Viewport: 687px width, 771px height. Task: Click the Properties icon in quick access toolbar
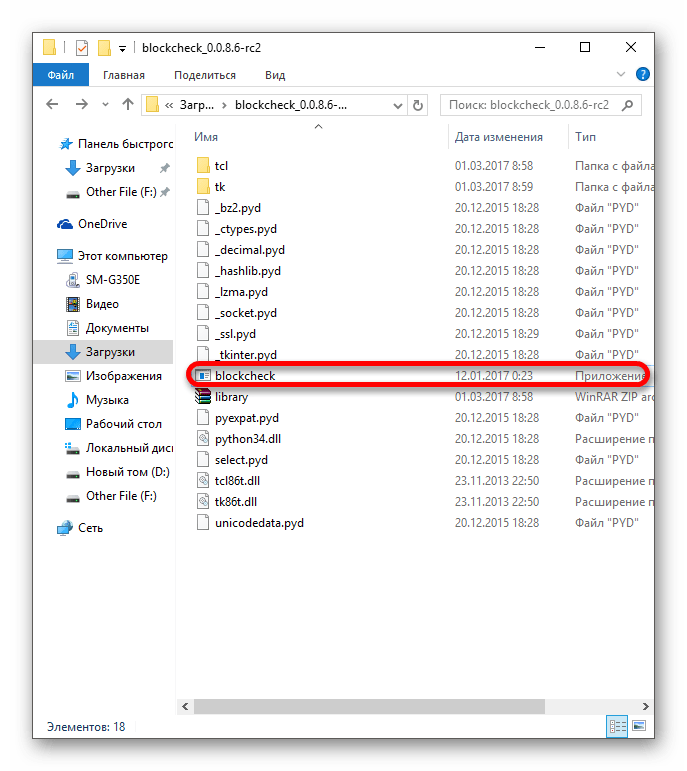click(x=82, y=48)
